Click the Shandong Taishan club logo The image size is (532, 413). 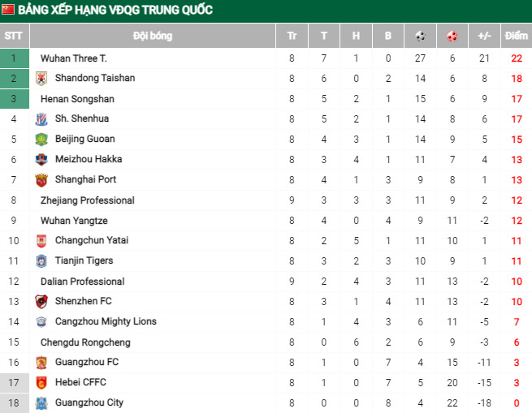(41, 79)
